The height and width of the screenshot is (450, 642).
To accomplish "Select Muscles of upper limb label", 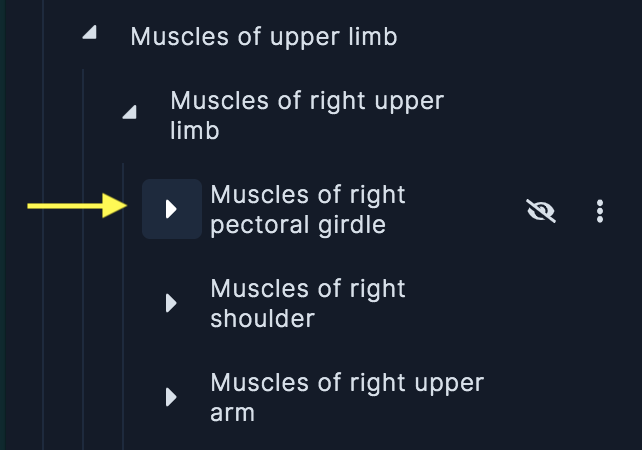I will click(x=264, y=36).
